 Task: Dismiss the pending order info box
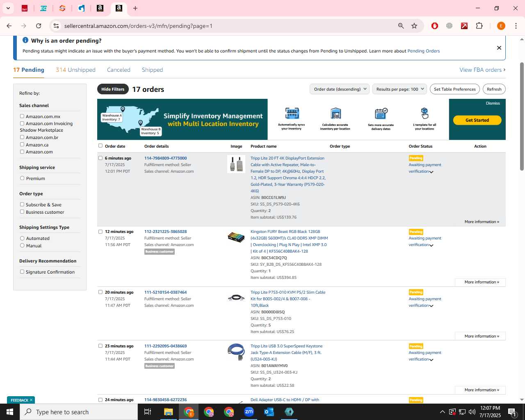point(499,48)
